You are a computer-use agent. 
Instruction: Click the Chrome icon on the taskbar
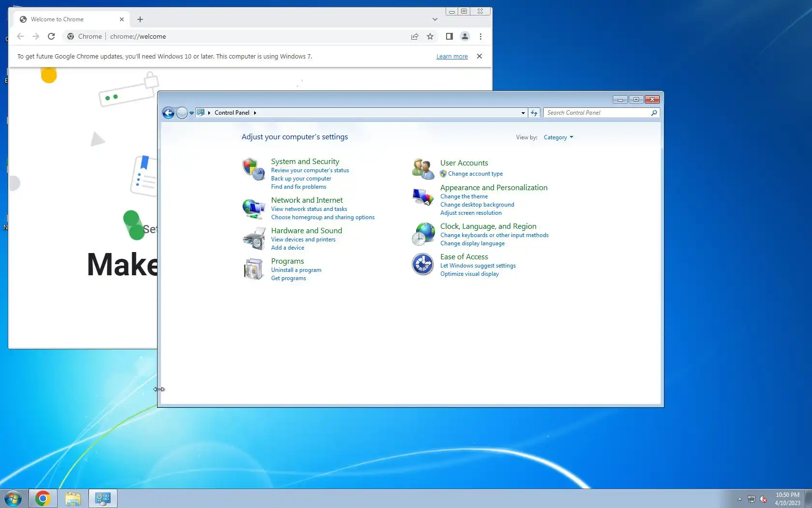click(x=43, y=498)
